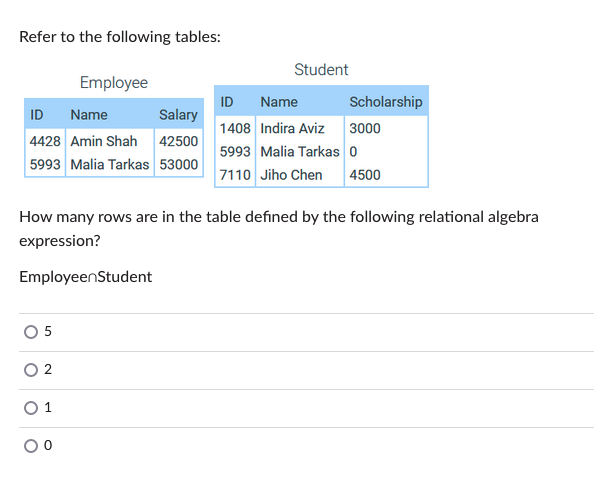Click the 4500 scholarship cell

click(365, 175)
